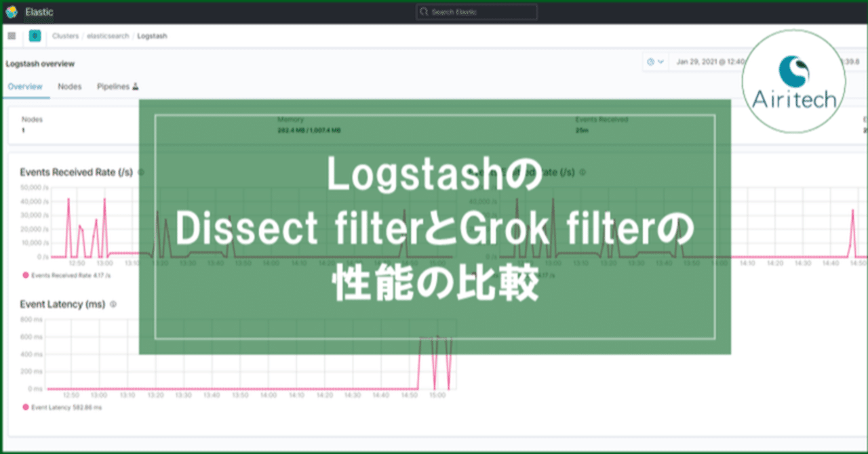Click the lock icon next to Pipelines
The image size is (868, 454).
[x=134, y=87]
